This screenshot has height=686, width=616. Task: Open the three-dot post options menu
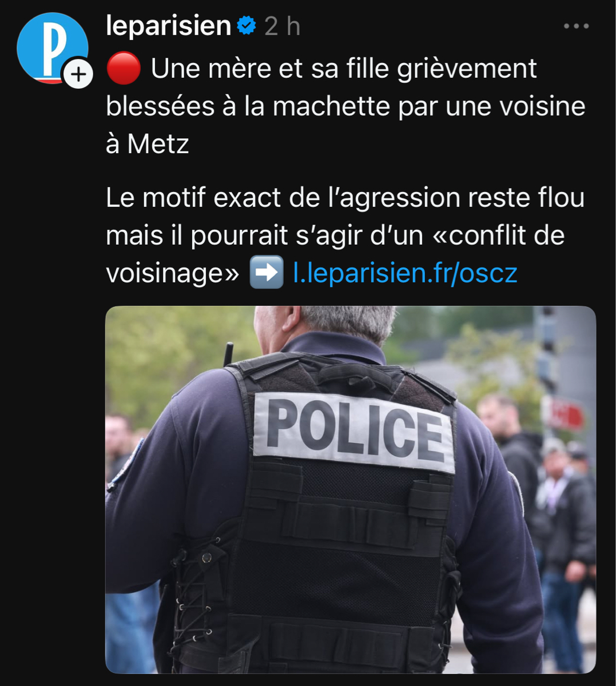coord(576,26)
